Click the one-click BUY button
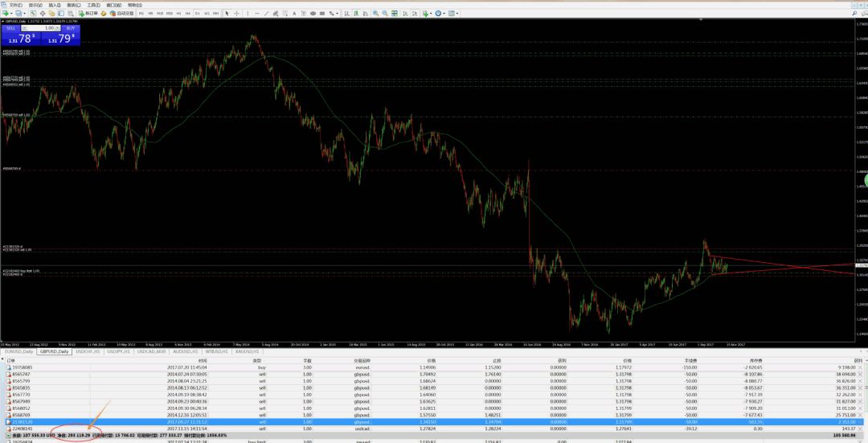Screen dimensions: 868x443 point(70,28)
